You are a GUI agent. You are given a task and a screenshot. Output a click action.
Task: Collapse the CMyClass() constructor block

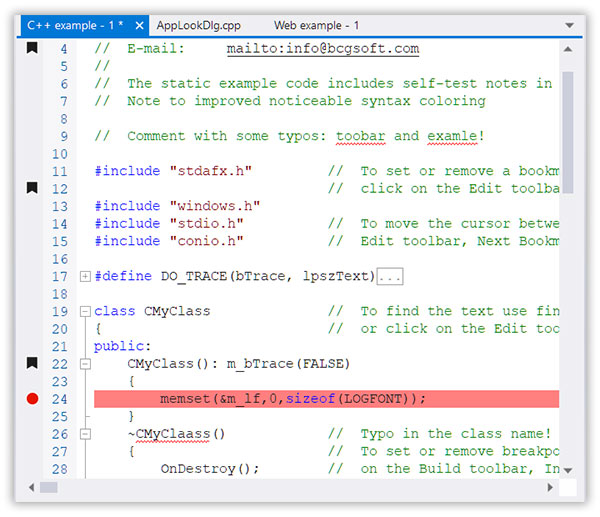[85, 364]
